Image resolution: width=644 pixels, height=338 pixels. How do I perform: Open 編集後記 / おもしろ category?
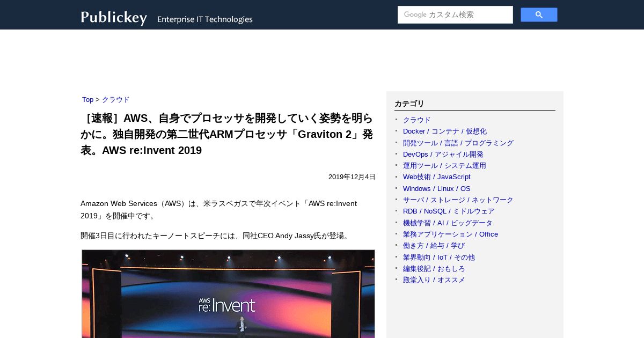point(434,269)
